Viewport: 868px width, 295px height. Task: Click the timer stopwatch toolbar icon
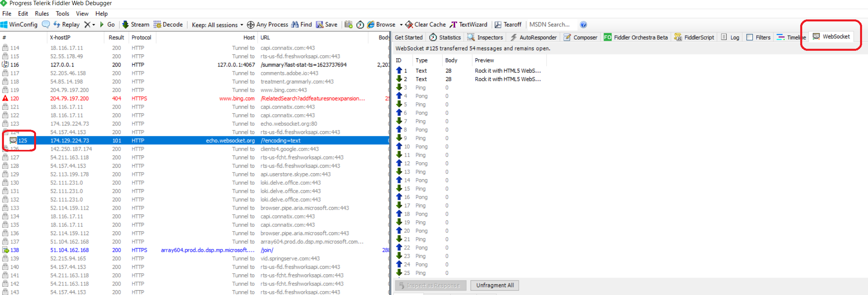360,25
